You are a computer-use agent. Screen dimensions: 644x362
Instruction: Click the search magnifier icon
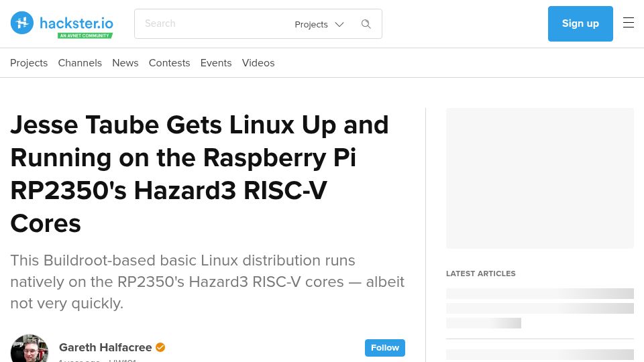tap(366, 24)
